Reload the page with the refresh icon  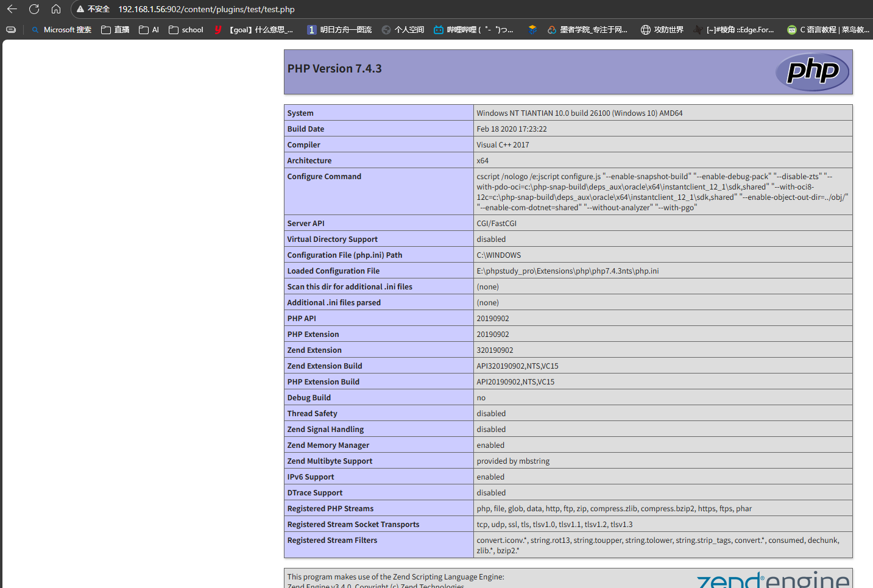[x=34, y=9]
